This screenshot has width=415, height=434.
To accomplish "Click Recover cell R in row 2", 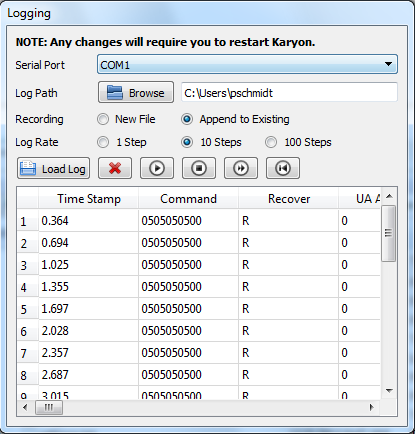I will coord(289,243).
